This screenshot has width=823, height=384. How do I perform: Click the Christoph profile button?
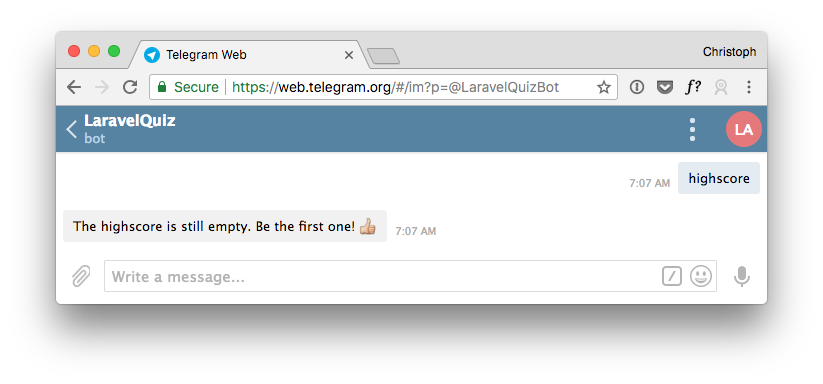coord(730,52)
